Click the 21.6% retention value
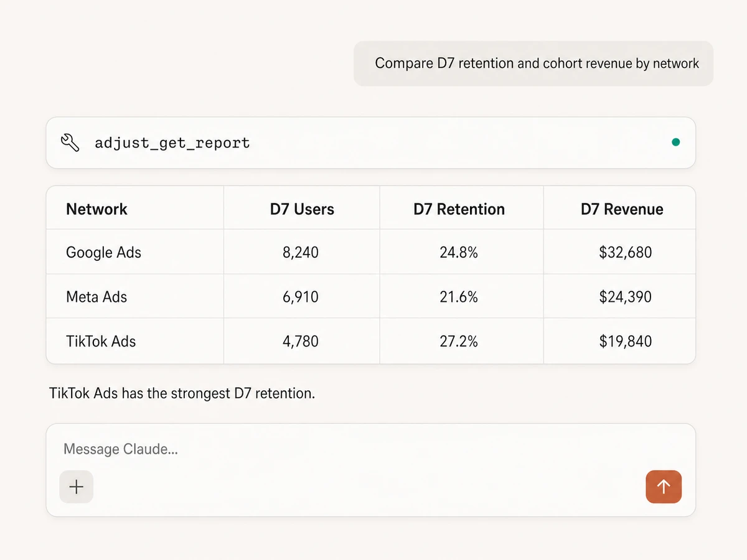 pos(459,297)
